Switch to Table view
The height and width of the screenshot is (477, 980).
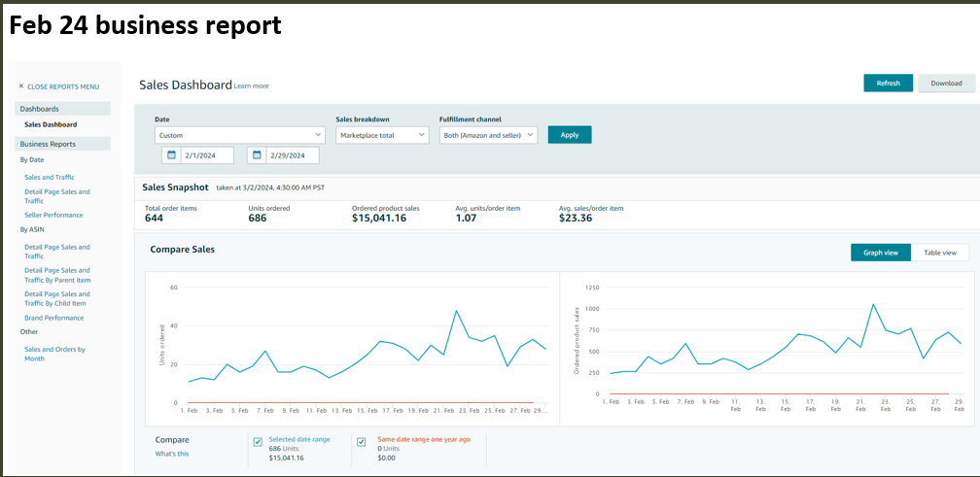tap(939, 253)
